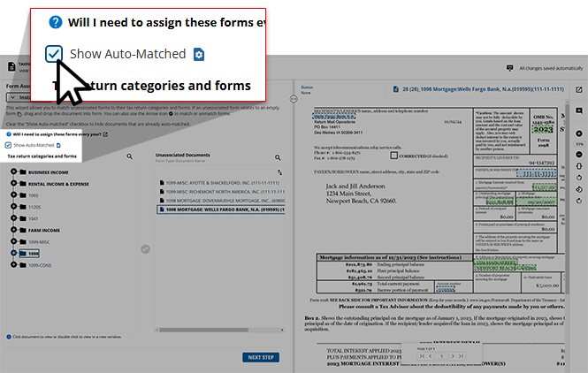This screenshot has width=588, height=373.
Task: Click the 55% zoom level field
Action: (x=579, y=144)
